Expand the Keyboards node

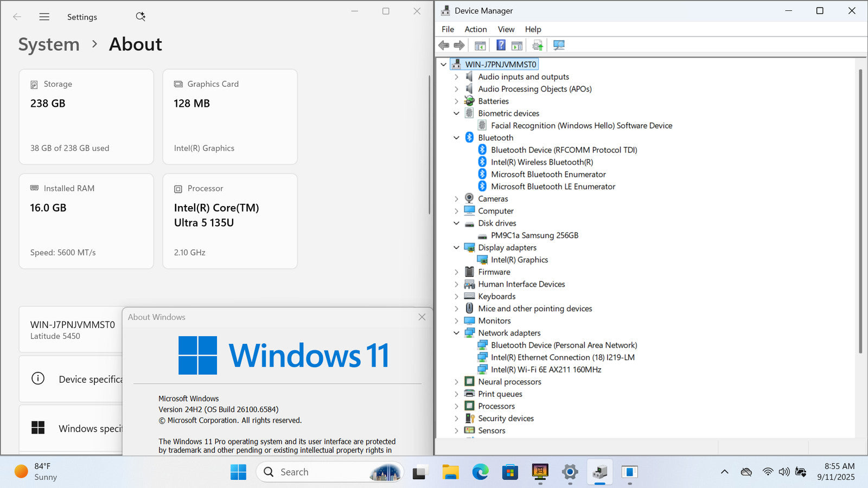coord(456,297)
